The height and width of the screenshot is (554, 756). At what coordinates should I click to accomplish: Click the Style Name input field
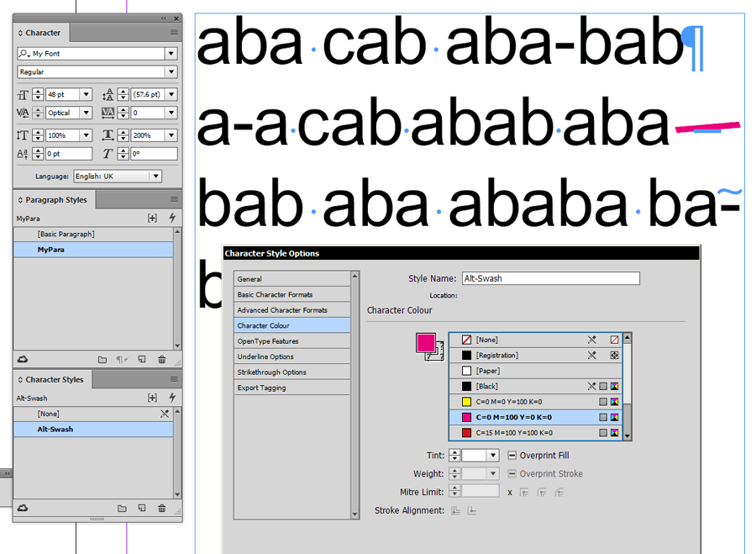(550, 277)
